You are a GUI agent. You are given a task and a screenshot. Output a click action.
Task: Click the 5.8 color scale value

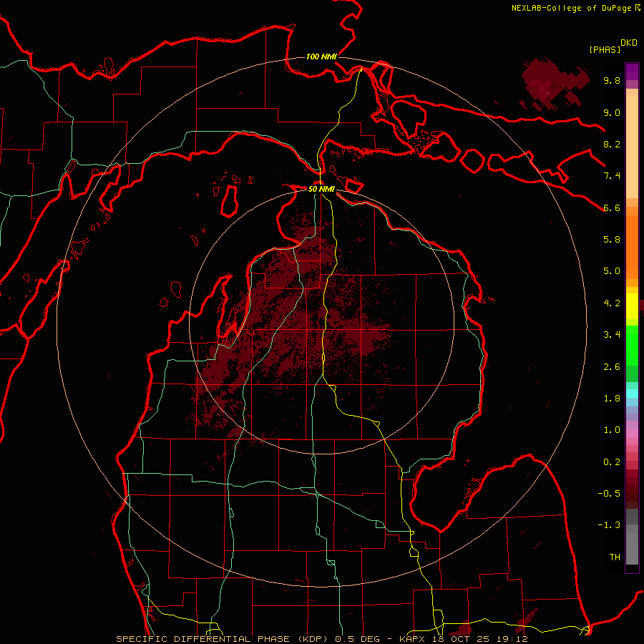pyautogui.click(x=612, y=240)
